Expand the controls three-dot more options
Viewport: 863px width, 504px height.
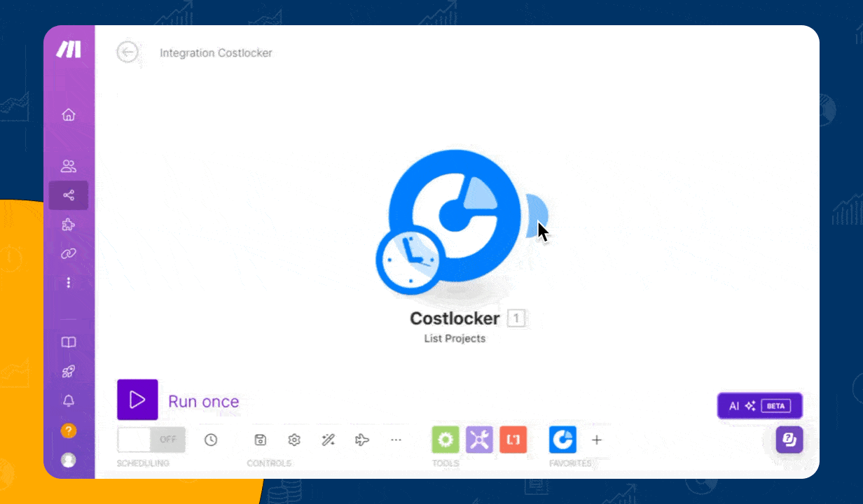pyautogui.click(x=396, y=440)
